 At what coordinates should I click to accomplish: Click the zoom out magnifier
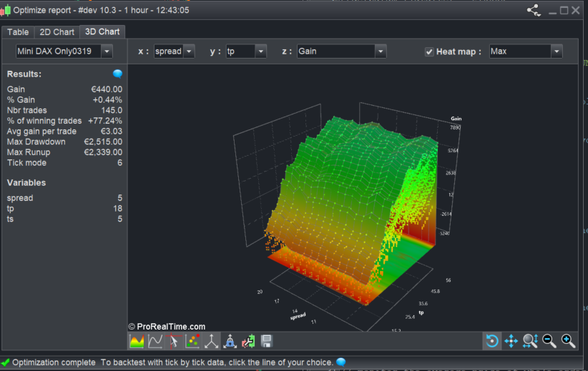tap(549, 341)
